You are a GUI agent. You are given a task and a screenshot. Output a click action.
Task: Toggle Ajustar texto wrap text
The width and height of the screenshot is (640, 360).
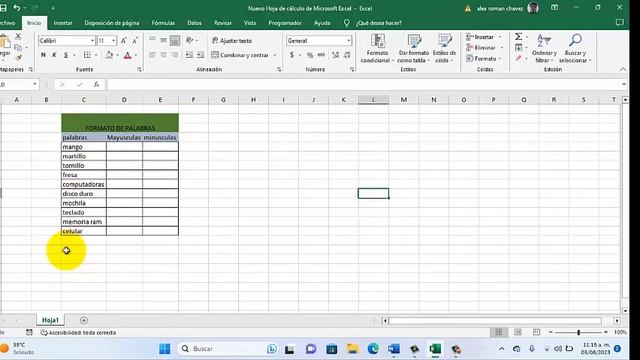click(232, 41)
